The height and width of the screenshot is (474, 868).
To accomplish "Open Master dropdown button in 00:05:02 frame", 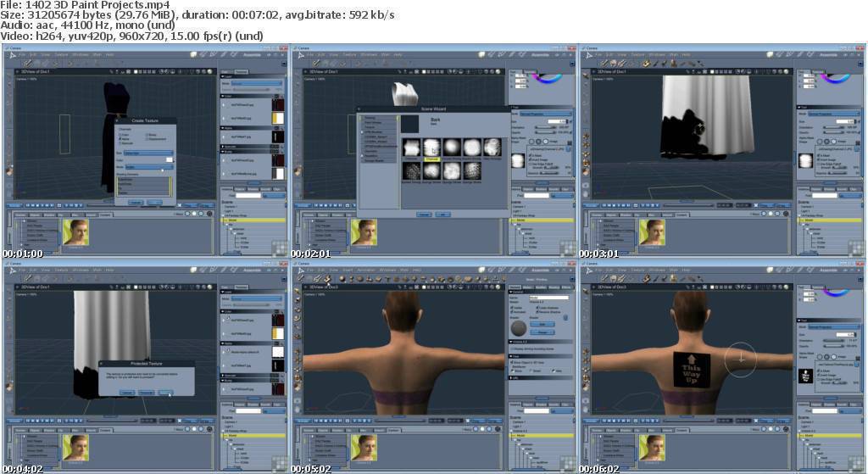I will [542, 332].
